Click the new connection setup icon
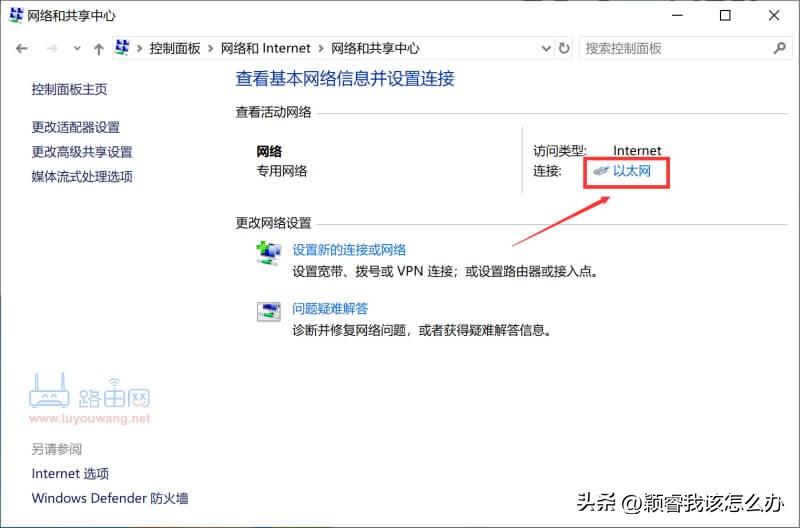Screen dimensions: 800x528 pos(268,254)
